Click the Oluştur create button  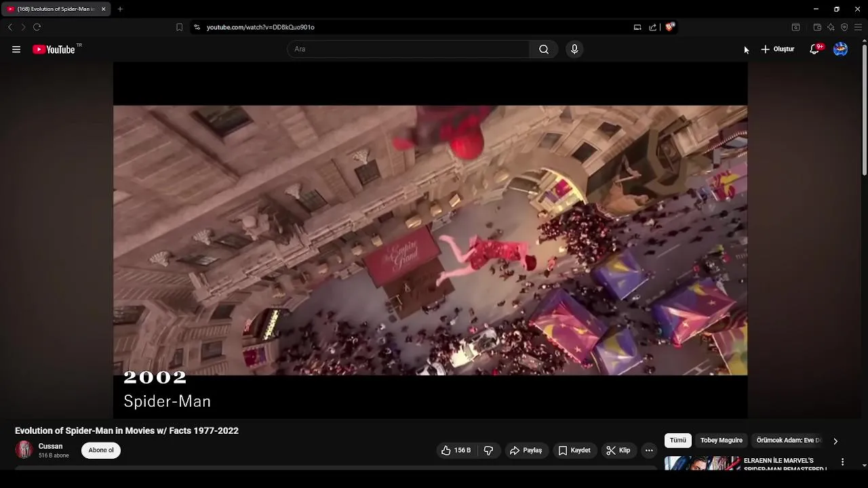(x=778, y=49)
